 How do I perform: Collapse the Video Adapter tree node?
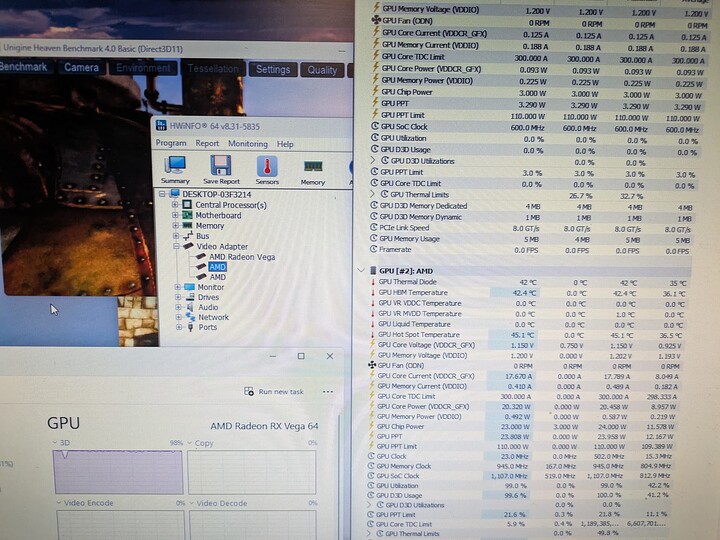(175, 246)
